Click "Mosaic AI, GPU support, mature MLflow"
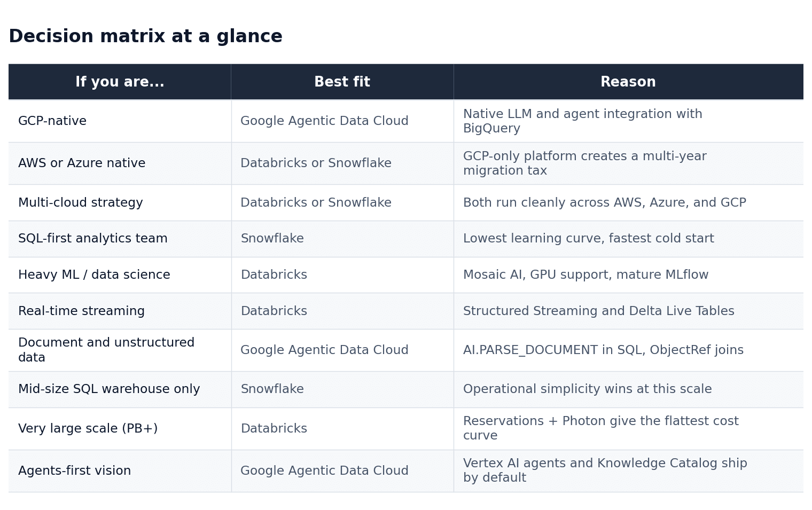The image size is (812, 510). tap(585, 275)
